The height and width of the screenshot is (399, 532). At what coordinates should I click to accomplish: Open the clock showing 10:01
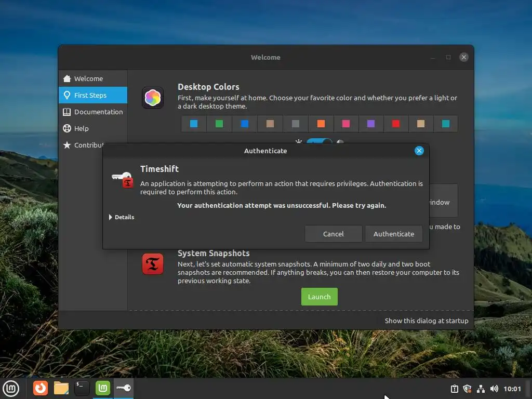tap(512, 389)
